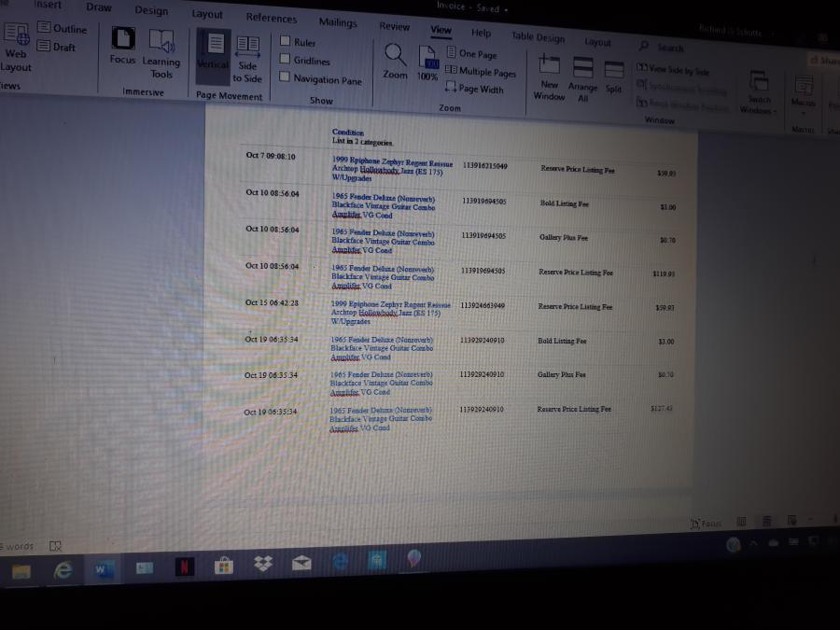Open the References tab

[271, 18]
